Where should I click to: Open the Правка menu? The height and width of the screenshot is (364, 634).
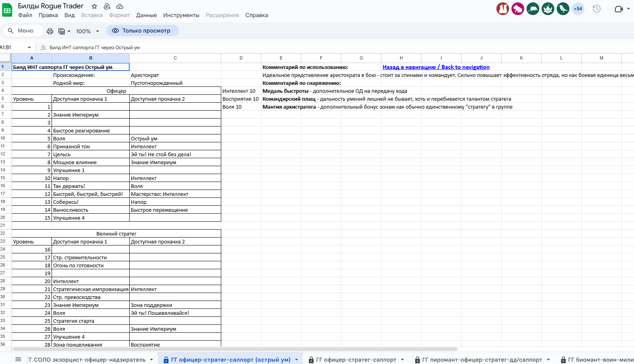48,15
